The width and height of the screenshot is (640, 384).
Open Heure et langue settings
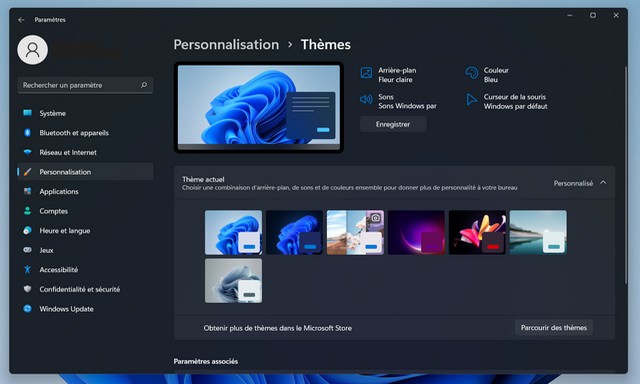tap(65, 231)
